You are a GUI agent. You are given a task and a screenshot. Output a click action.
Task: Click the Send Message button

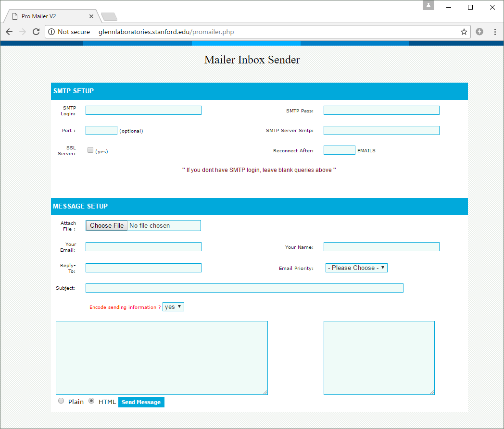click(141, 402)
